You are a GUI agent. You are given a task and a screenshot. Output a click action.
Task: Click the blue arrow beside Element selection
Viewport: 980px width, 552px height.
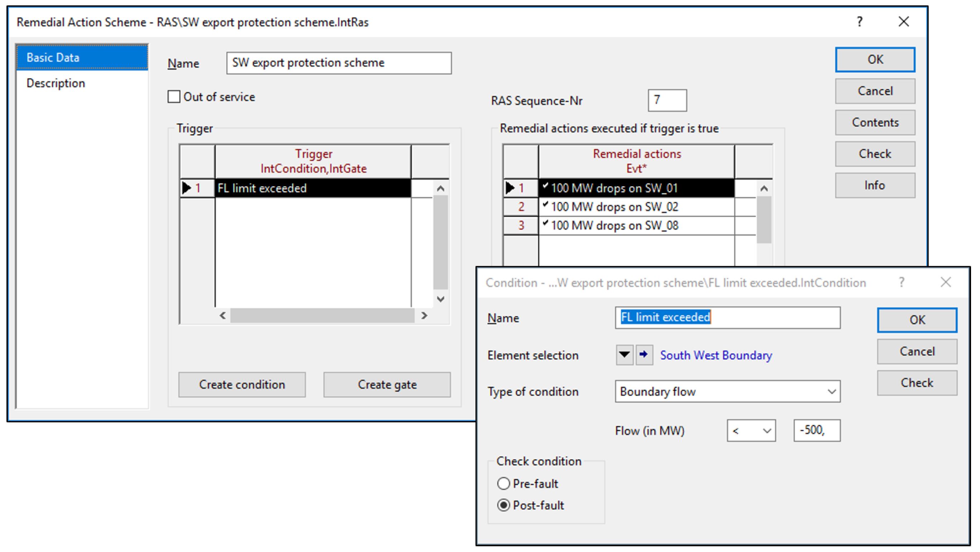click(644, 355)
